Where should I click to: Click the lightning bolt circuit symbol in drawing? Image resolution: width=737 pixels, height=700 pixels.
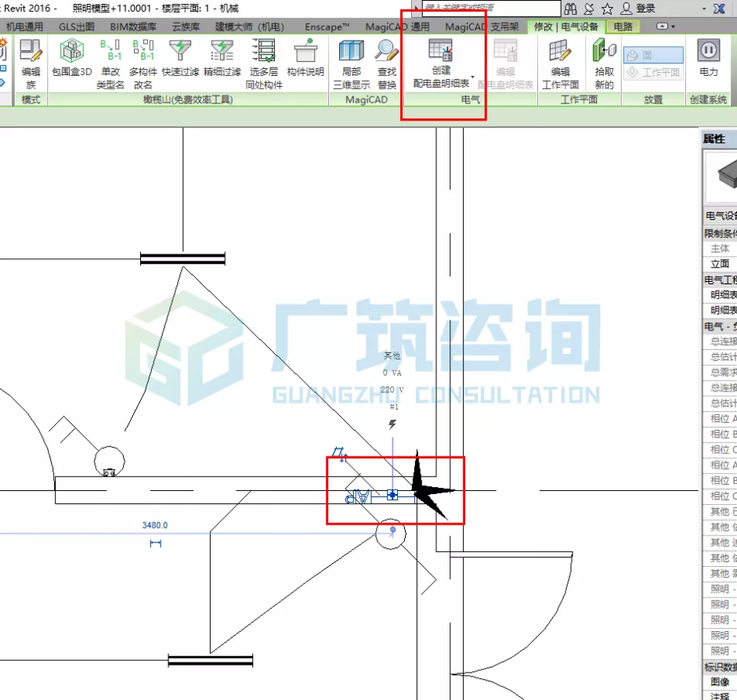coord(392,424)
